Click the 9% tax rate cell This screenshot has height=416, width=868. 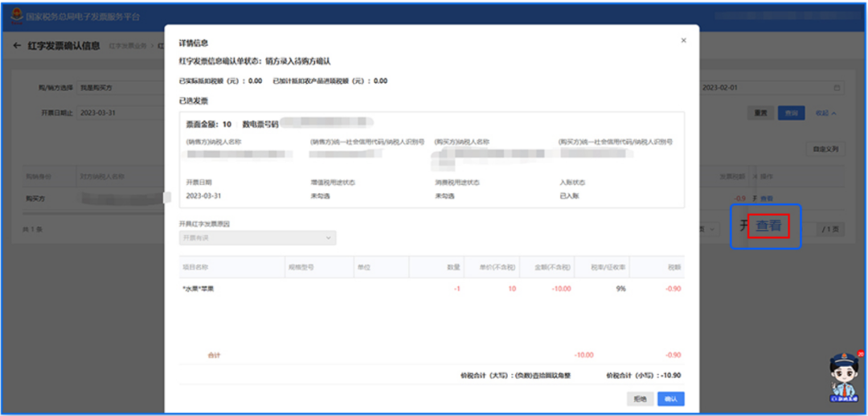click(x=620, y=289)
